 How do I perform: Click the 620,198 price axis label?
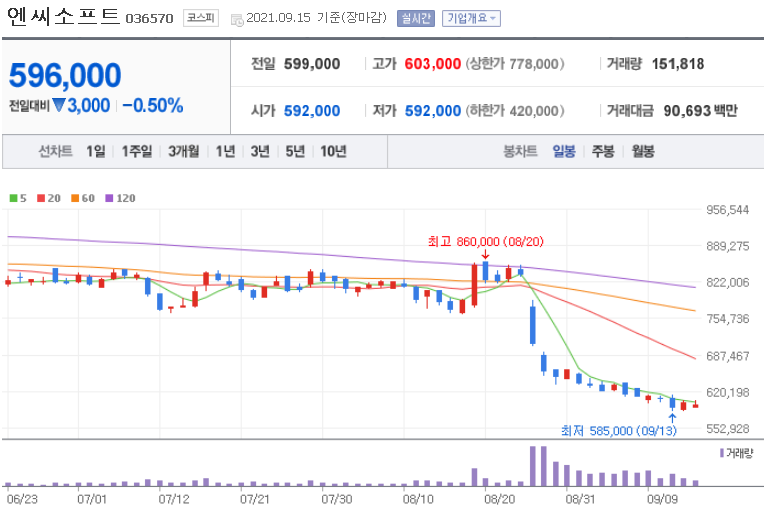728,392
